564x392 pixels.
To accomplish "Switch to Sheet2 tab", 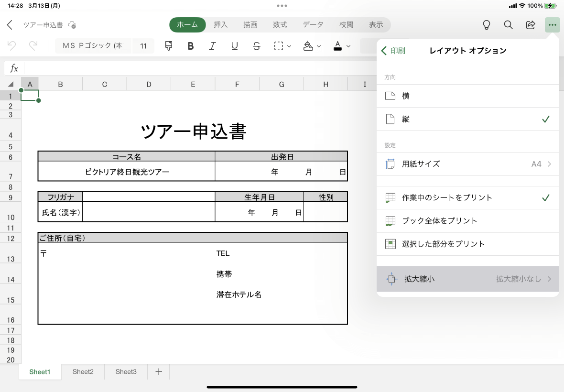I will tap(83, 372).
